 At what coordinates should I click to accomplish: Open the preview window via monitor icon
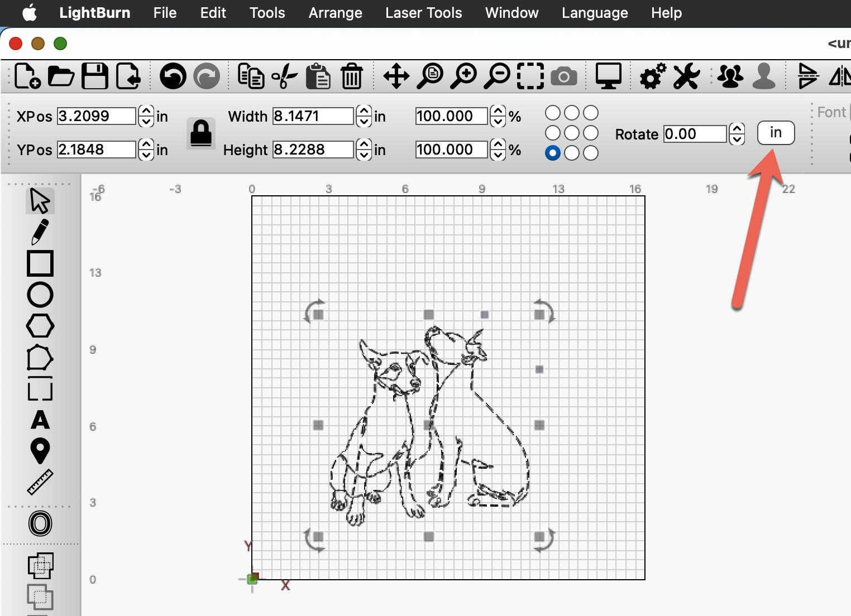pos(608,76)
